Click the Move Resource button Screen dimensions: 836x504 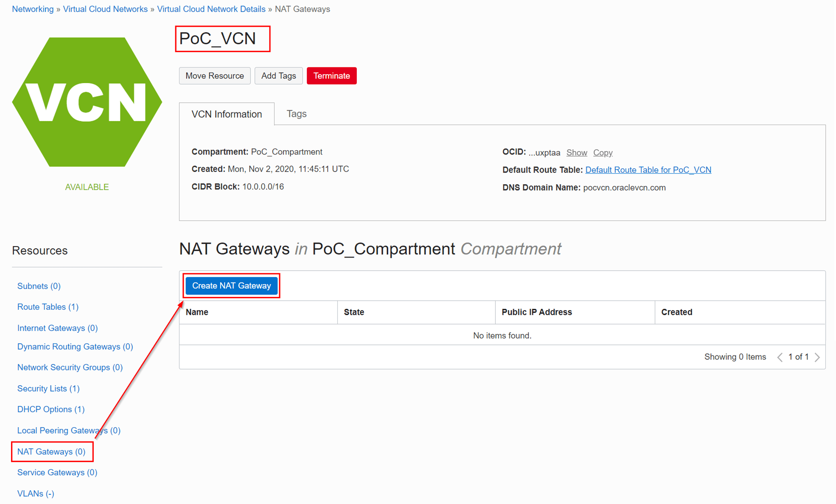(215, 76)
